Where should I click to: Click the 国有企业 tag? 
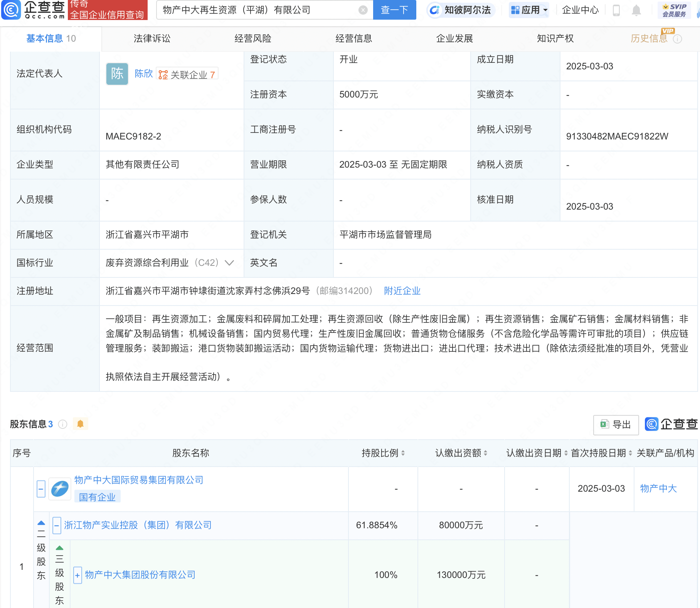point(98,497)
